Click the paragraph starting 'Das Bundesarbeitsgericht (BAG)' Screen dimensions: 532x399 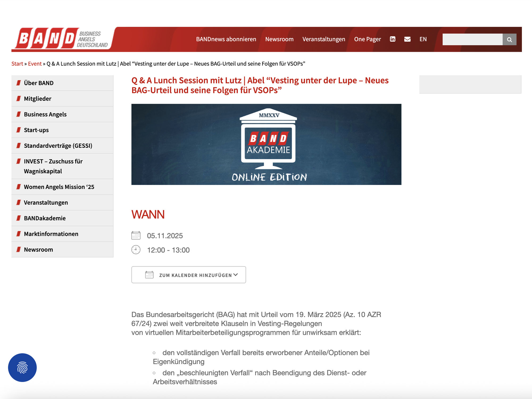[x=256, y=323]
